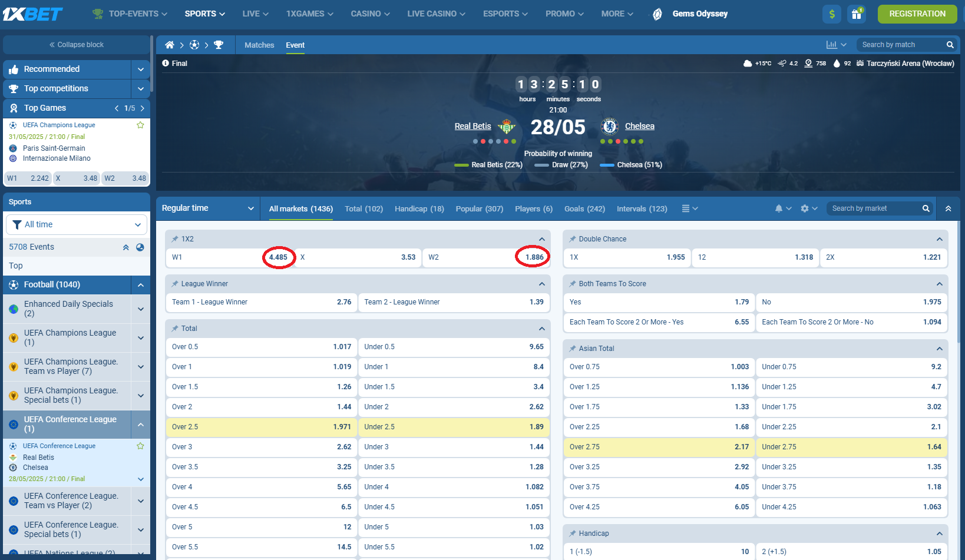Go to previous Top Games page arrow
This screenshot has height=560, width=965.
[117, 108]
